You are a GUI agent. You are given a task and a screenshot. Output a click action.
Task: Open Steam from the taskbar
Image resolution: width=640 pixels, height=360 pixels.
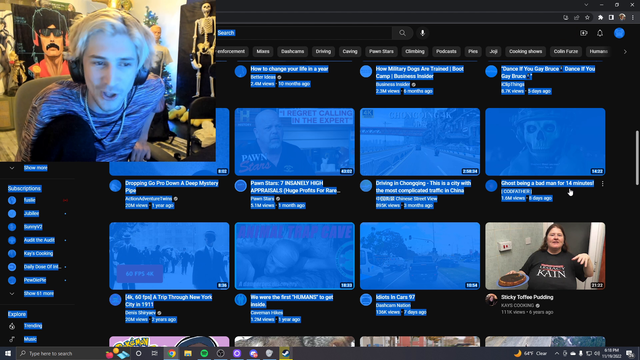[x=285, y=353]
